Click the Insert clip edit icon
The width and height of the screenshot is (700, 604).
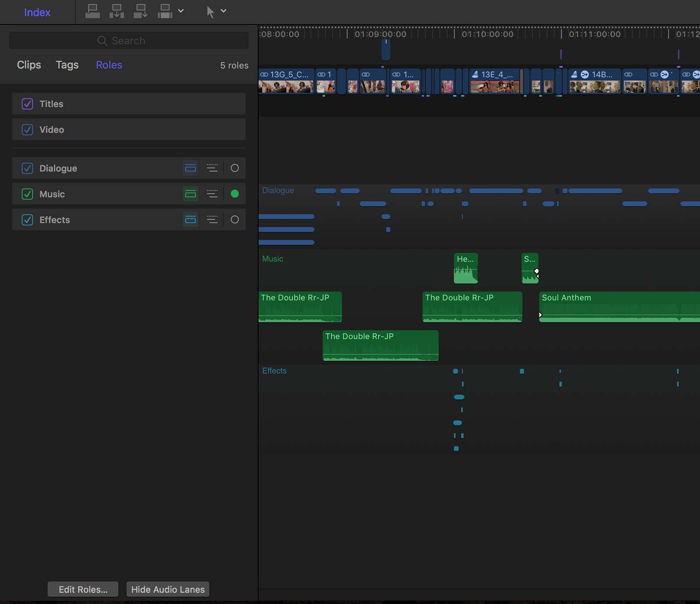(116, 11)
